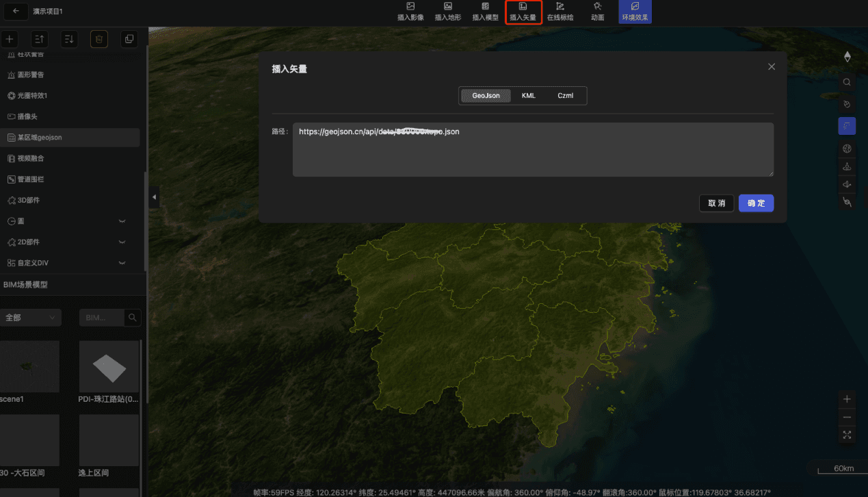Screen dimensions: 868x497
Task: Click the plus add icon in left panel
Action: pyautogui.click(x=10, y=40)
